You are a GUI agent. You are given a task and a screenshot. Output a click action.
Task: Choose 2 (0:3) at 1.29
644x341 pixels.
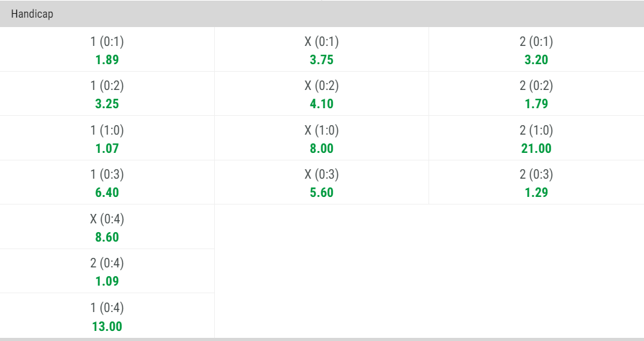click(537, 182)
